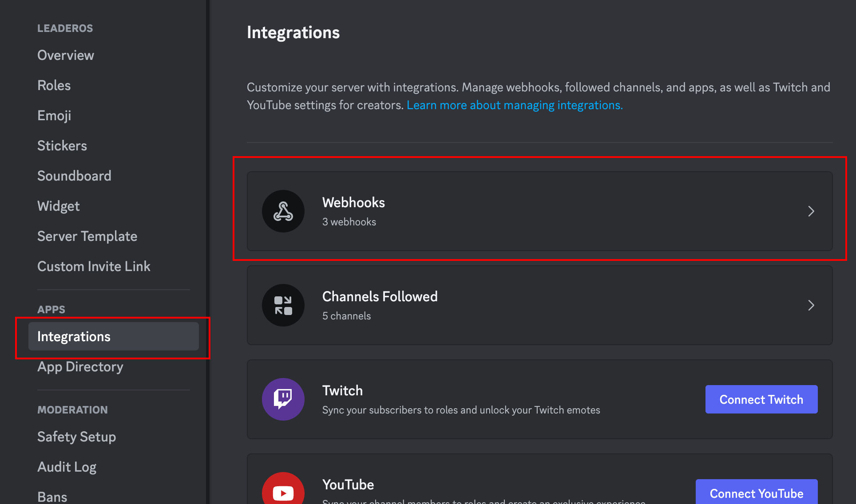Open the Audit Log page
The width and height of the screenshot is (856, 504).
click(x=67, y=467)
